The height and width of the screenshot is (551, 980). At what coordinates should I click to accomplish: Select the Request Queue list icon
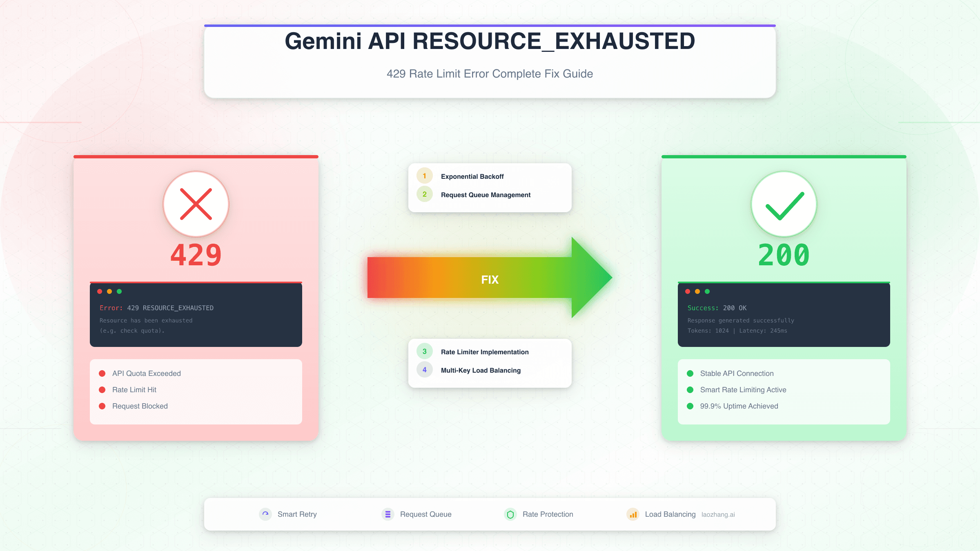pyautogui.click(x=387, y=514)
